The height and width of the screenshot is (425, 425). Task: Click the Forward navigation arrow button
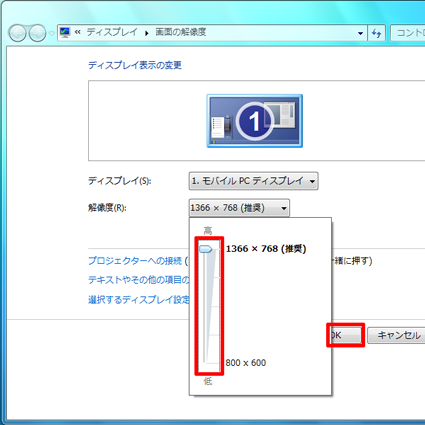[x=37, y=33]
